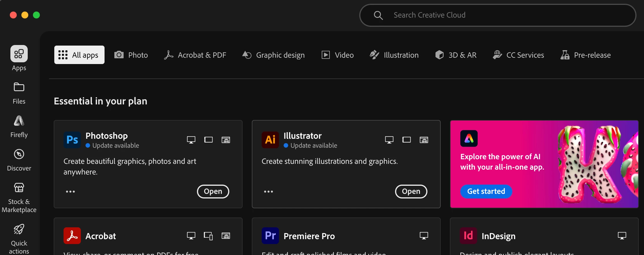Screen dimensions: 644x255
Task: Click the 'Essential in your plan' heading
Action: (100, 101)
